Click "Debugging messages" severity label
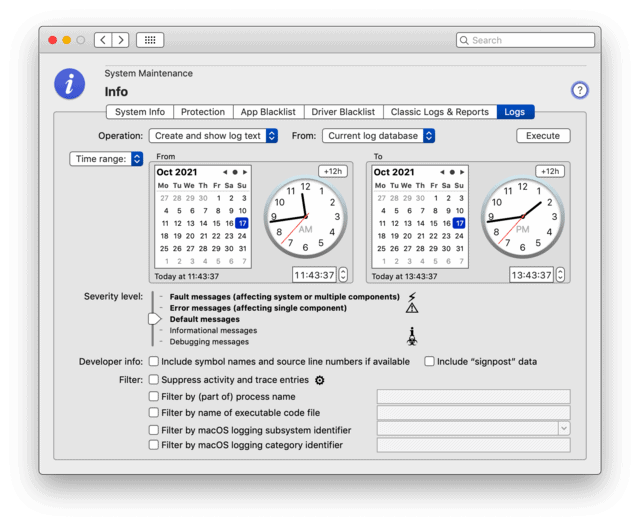 (x=209, y=342)
